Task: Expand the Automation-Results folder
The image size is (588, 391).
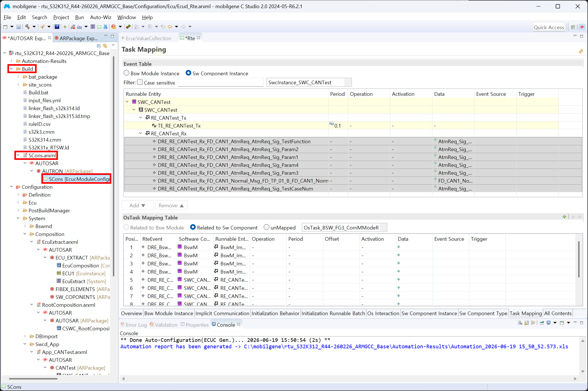Action: (x=12, y=61)
